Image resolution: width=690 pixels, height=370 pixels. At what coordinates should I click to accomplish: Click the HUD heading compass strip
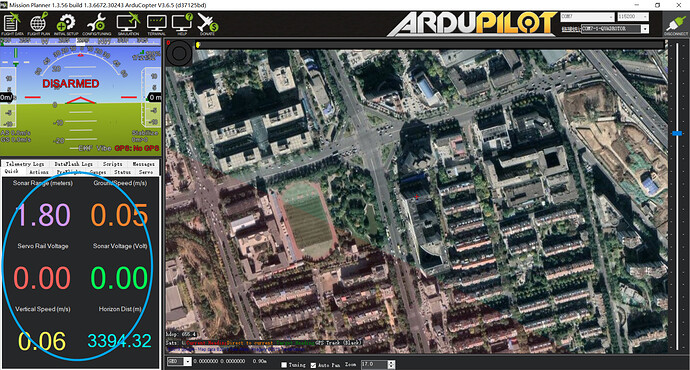coord(81,41)
